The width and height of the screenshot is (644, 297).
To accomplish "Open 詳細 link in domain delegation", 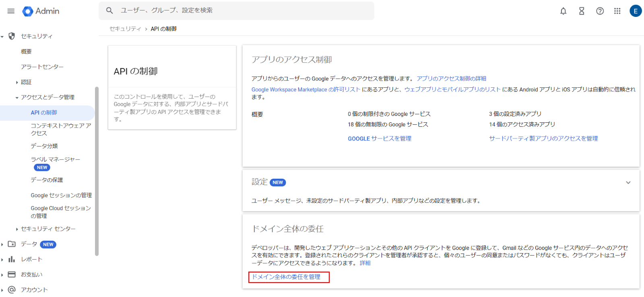I will [x=365, y=263].
